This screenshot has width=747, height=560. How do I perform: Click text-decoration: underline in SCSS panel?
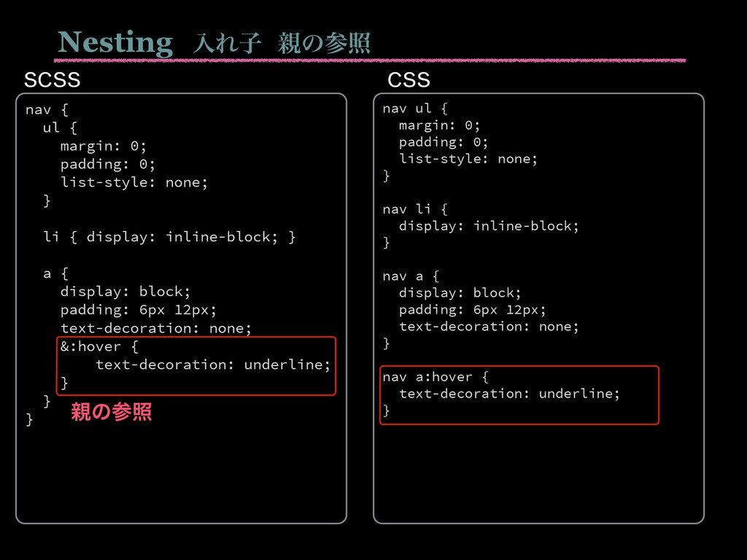[x=213, y=365]
